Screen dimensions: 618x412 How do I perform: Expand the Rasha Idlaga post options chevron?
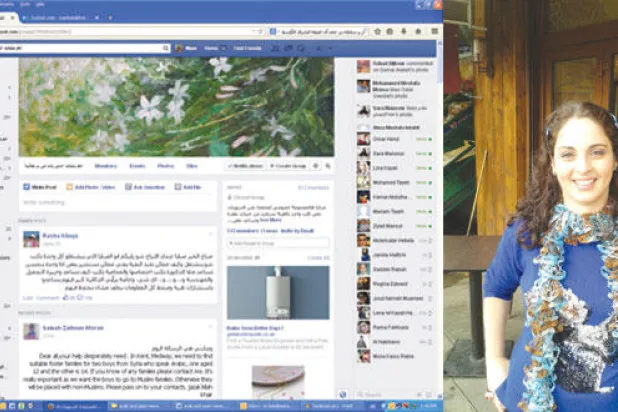212,235
